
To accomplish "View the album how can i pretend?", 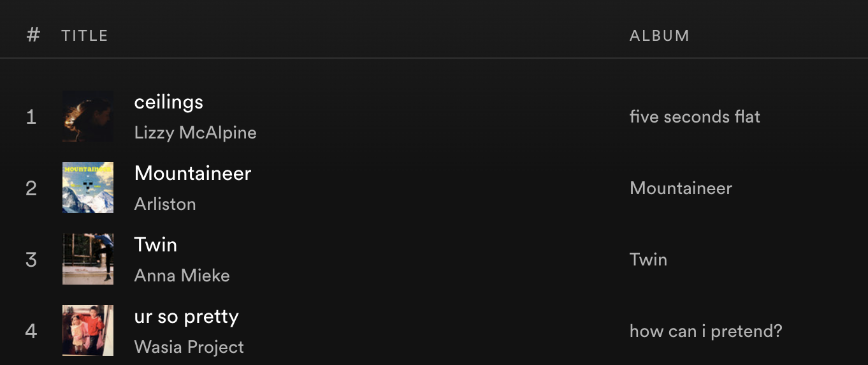I will [705, 331].
